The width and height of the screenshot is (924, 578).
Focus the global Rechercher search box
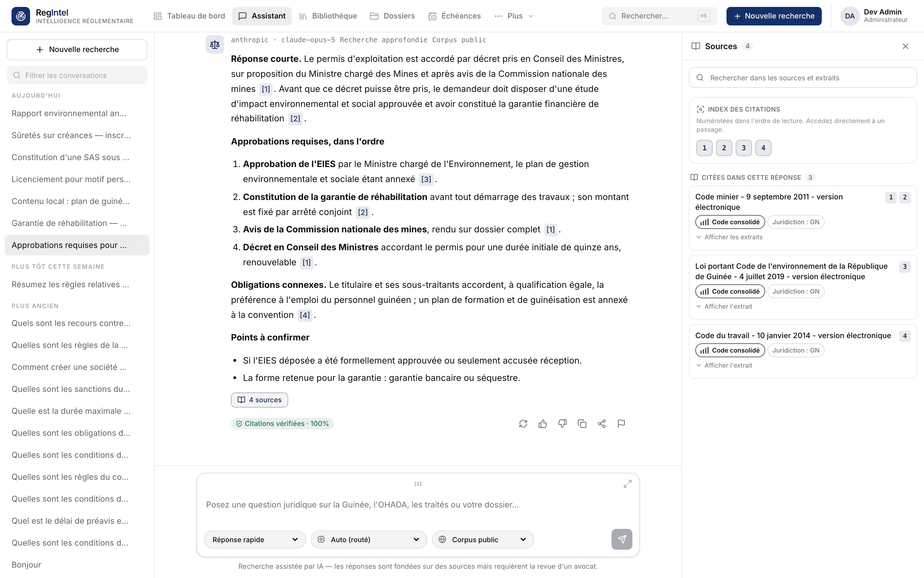659,16
